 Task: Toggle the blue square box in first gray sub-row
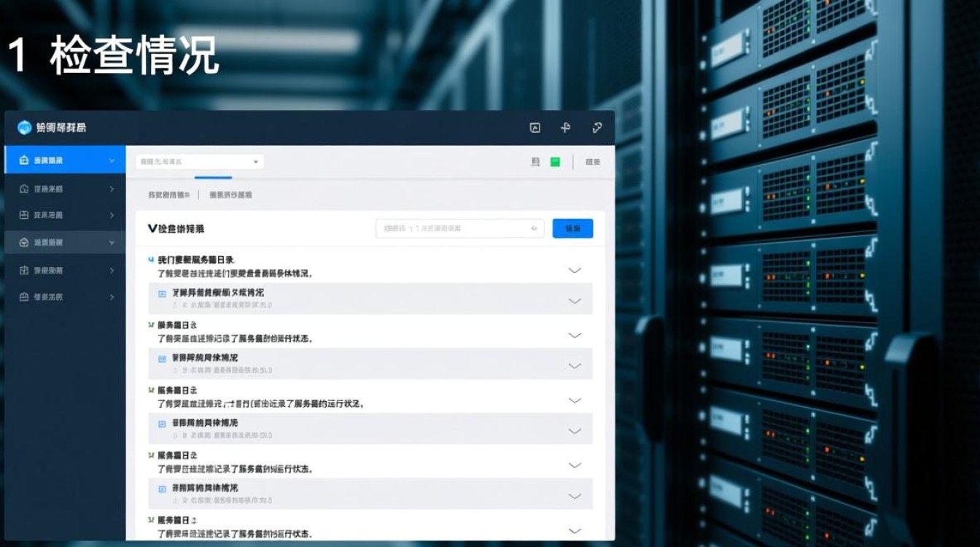point(163,293)
